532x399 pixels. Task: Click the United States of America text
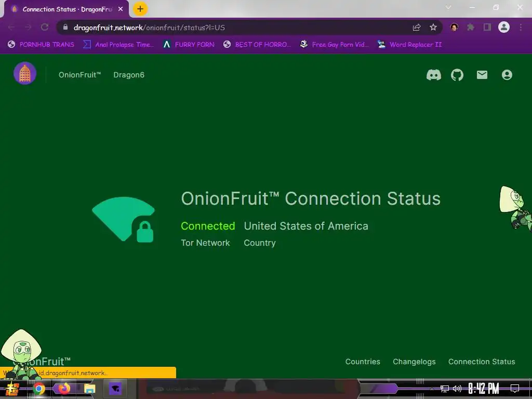306,226
